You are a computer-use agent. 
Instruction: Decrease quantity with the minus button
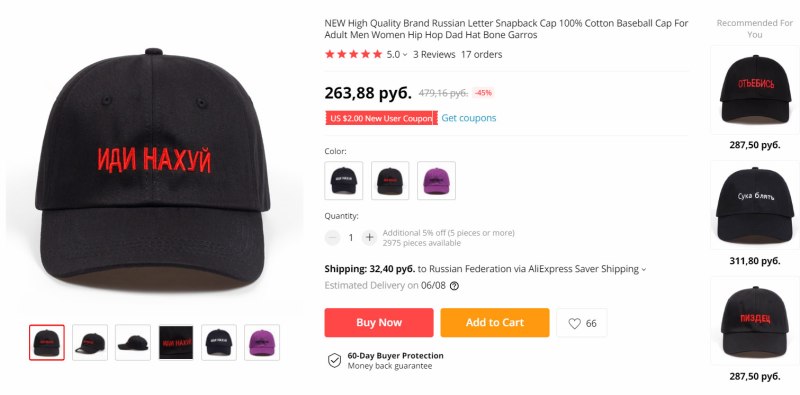332,237
